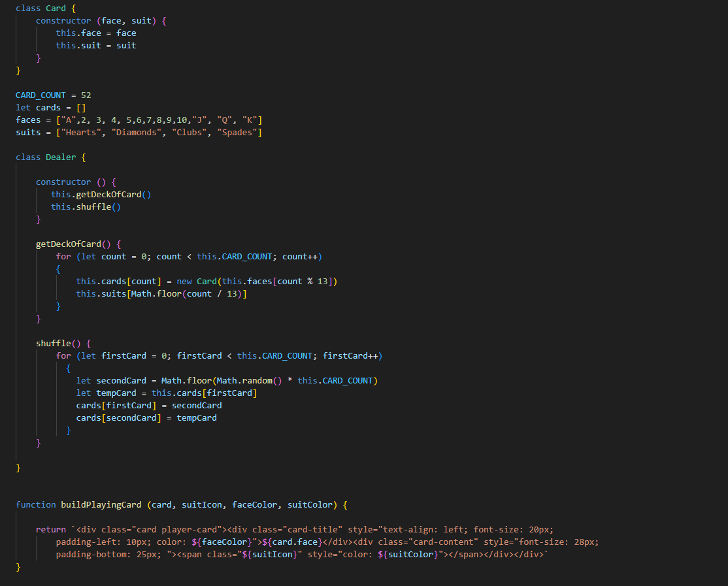Click the buildPlayingCard function name
Screen dimensions: 728x586
pyautogui.click(x=101, y=504)
